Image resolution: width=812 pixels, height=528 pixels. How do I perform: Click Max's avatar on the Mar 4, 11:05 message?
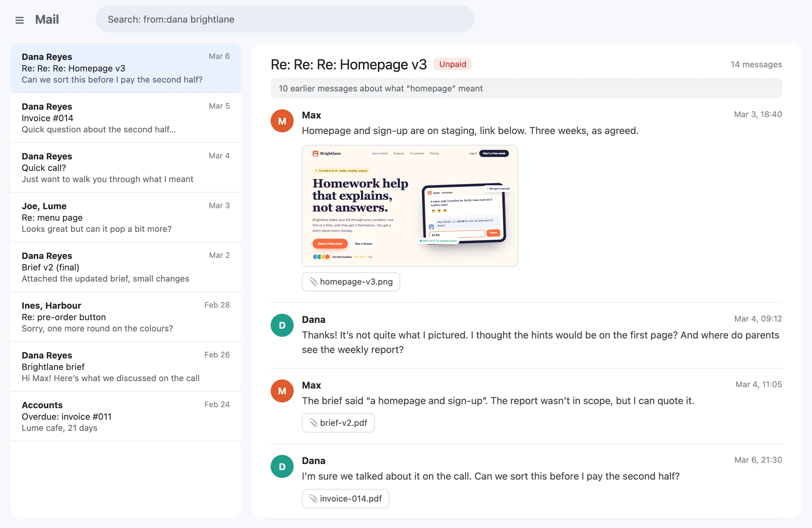click(x=282, y=391)
